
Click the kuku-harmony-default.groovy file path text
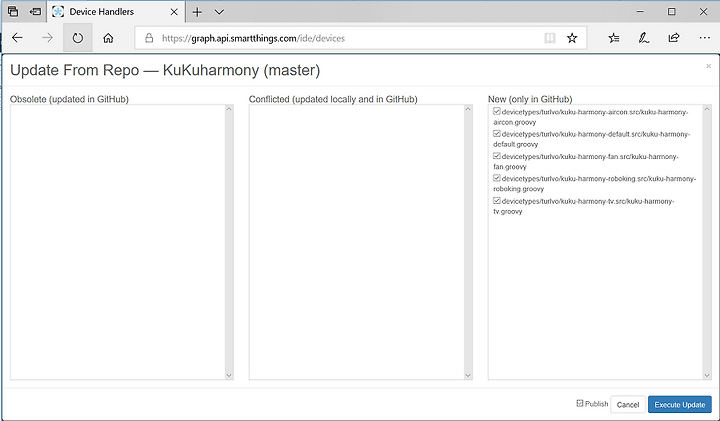[x=591, y=139]
